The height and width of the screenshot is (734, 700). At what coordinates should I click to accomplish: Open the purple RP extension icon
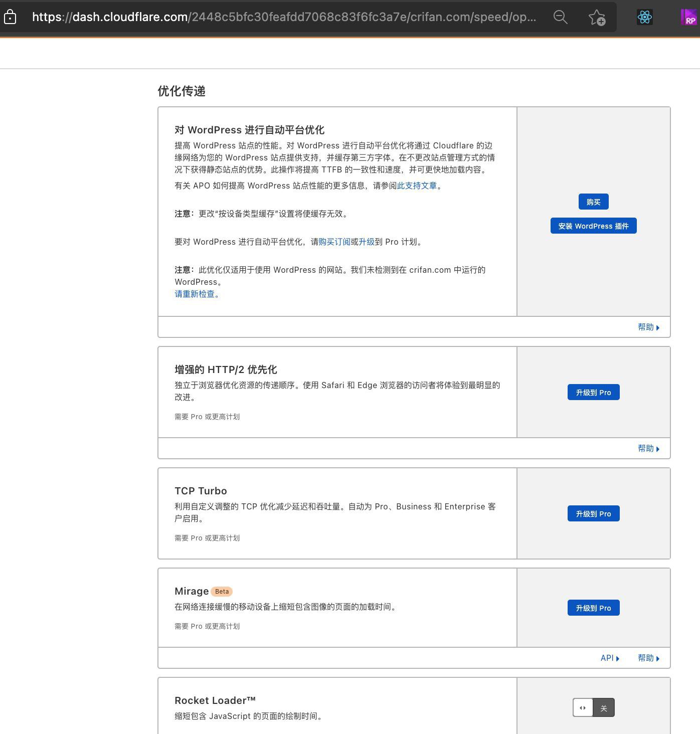(x=690, y=17)
